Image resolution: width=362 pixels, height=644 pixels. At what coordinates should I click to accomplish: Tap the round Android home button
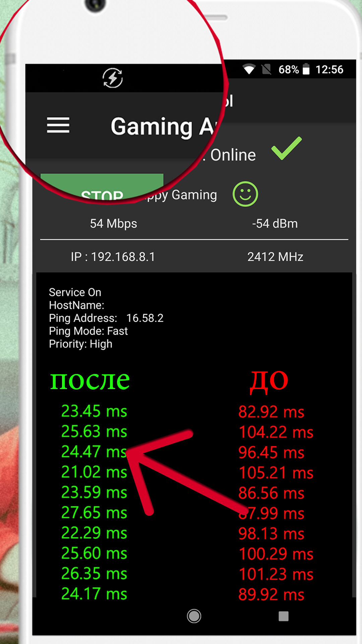194,616
